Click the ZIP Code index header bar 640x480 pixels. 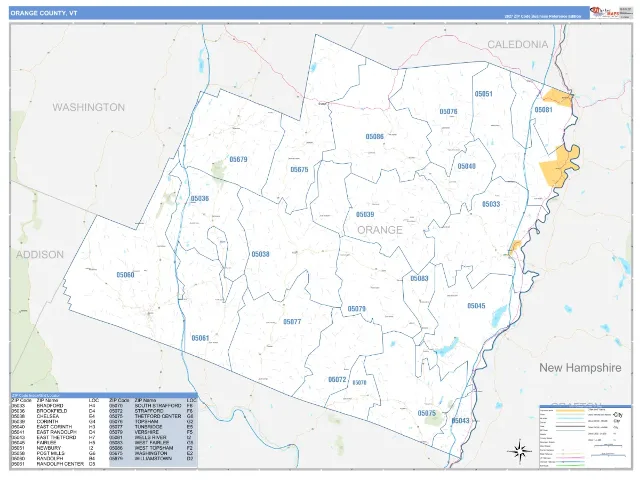104,396
